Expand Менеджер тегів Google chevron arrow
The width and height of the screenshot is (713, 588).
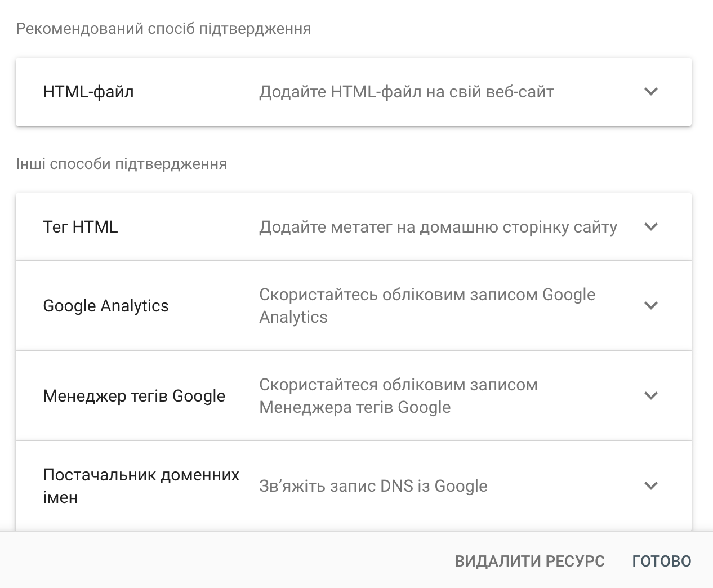click(x=651, y=396)
